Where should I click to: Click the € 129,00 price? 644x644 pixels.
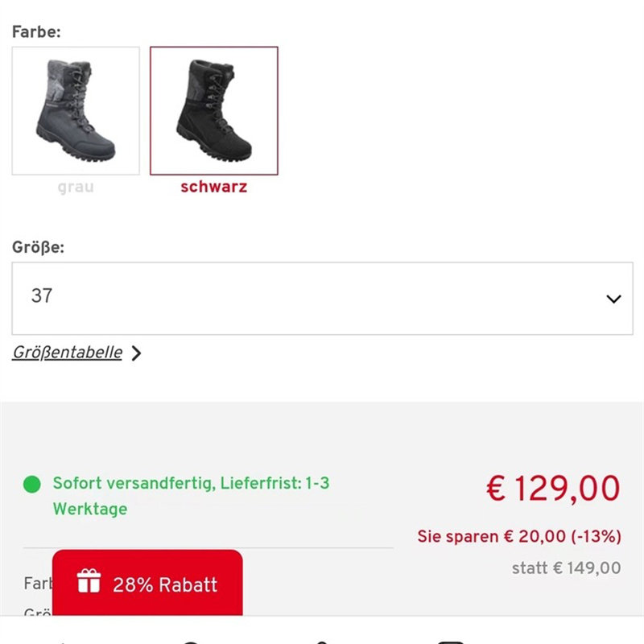(x=553, y=489)
